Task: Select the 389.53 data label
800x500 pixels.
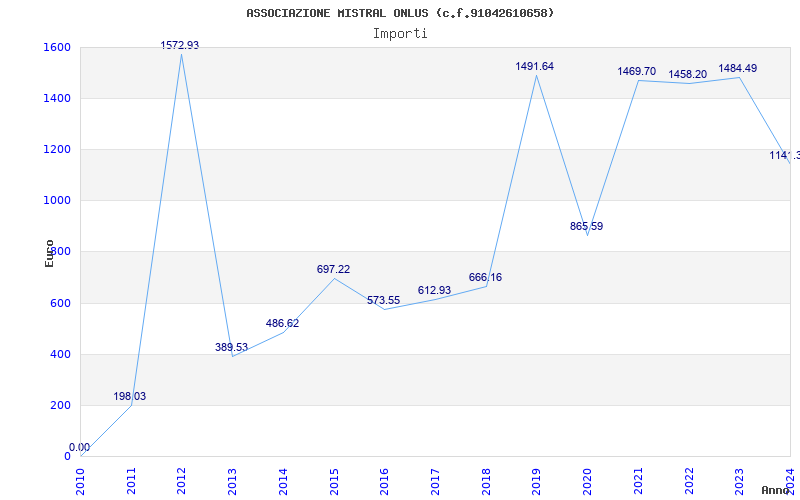Action: (231, 347)
